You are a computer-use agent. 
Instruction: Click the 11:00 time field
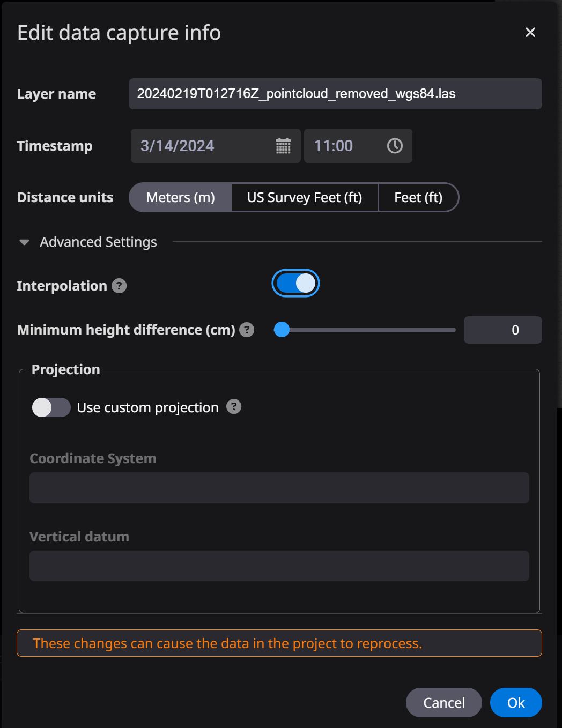(358, 146)
